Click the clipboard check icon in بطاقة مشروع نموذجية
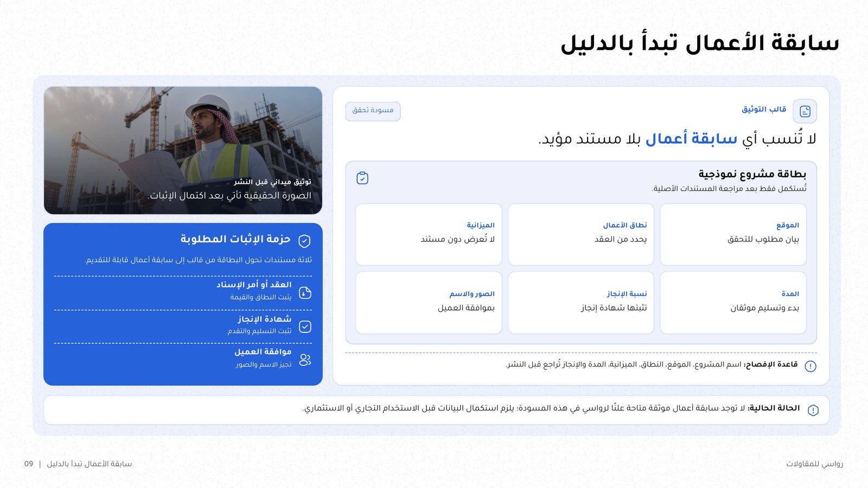 362,178
